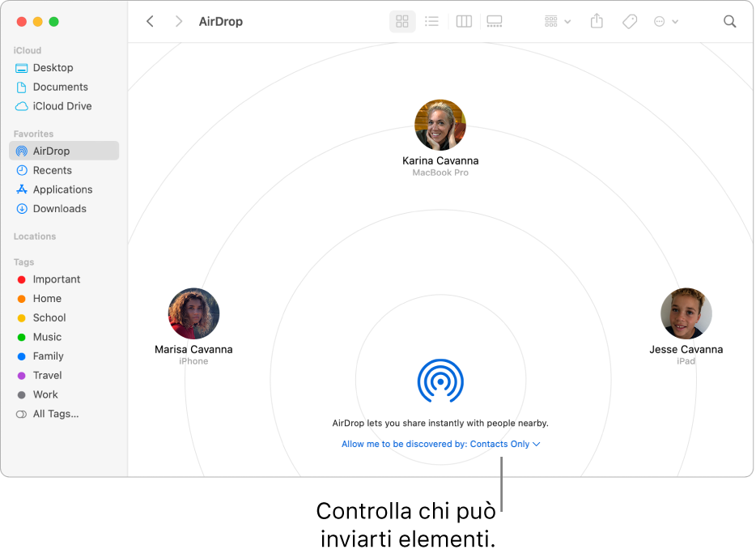Click the Recents clock icon

point(22,170)
